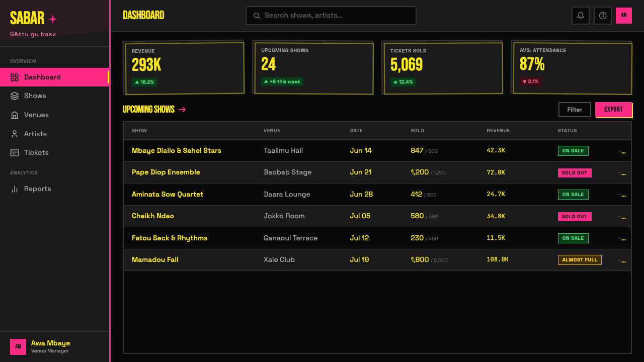This screenshot has width=644, height=362.
Task: Sort by the Status column header
Action: (x=567, y=131)
